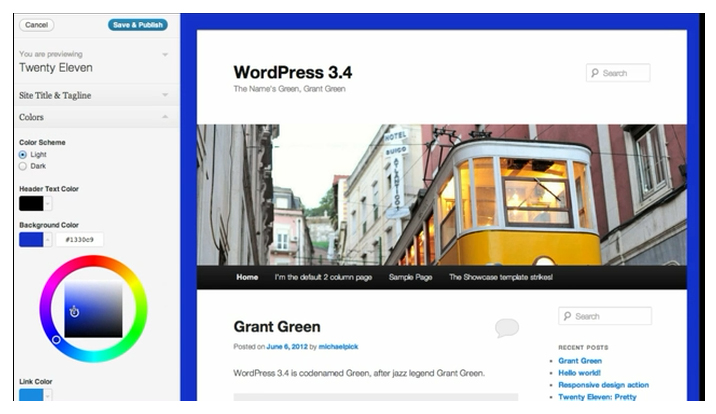Open Hello world! recent post

[579, 373]
